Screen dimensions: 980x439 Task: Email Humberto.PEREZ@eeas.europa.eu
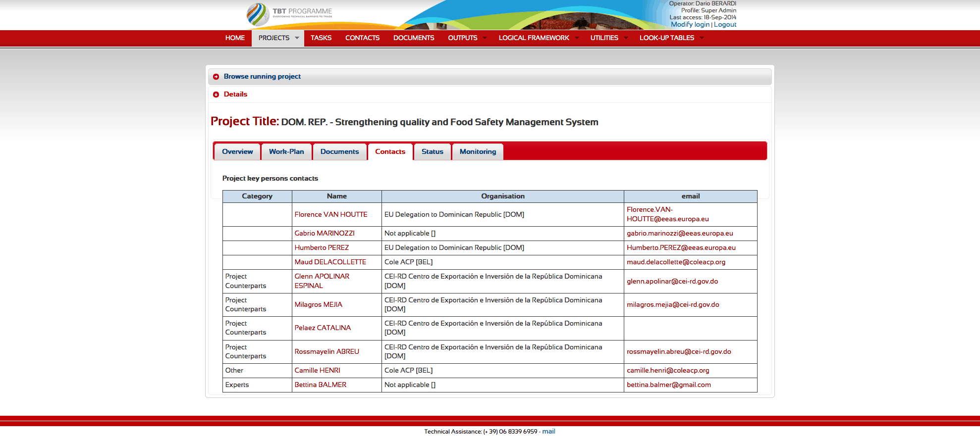click(681, 247)
